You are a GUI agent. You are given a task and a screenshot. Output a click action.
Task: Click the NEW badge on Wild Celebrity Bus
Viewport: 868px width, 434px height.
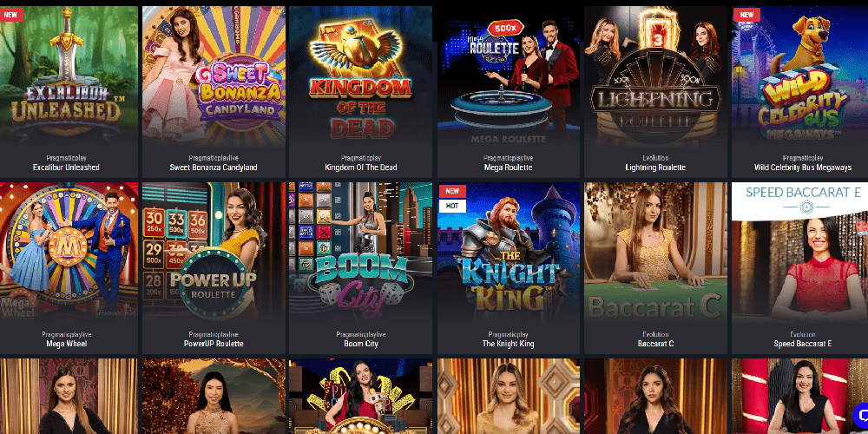point(746,15)
